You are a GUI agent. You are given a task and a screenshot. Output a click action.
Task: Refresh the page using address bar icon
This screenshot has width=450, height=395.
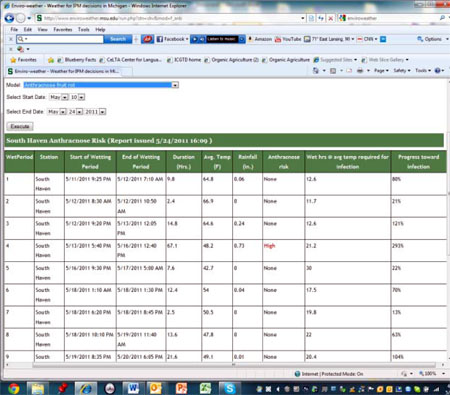321,18
